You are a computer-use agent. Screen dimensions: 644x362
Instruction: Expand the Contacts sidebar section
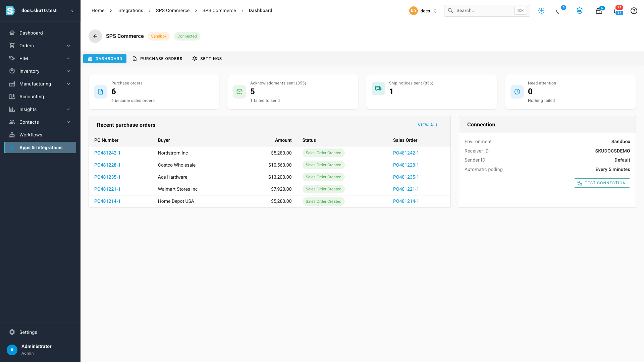[x=40, y=122]
